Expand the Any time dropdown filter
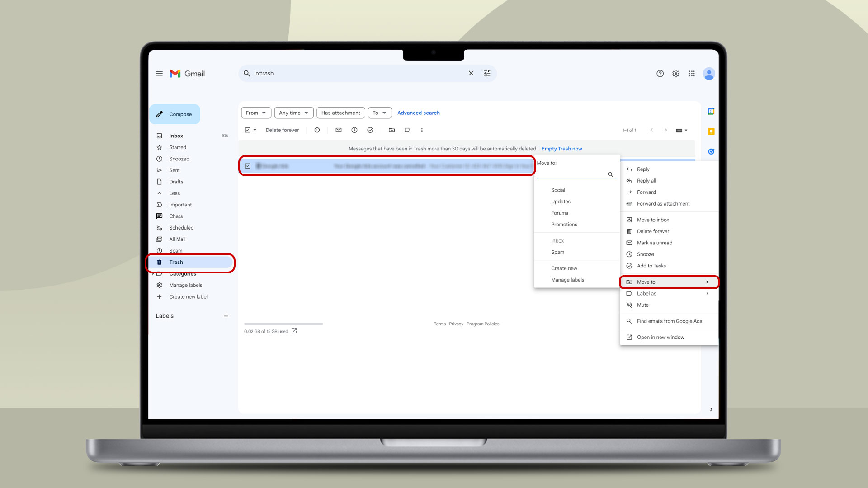Image resolution: width=868 pixels, height=488 pixels. [292, 113]
